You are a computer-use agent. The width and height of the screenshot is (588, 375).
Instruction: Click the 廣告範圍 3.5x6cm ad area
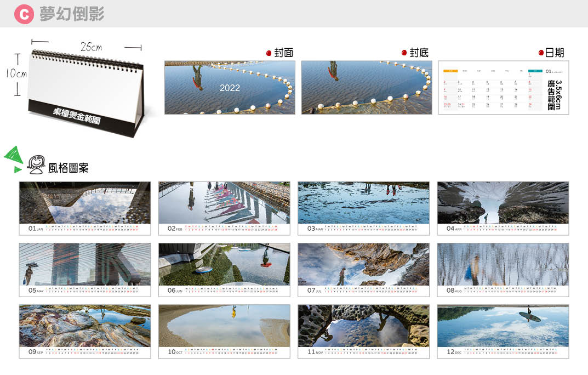tap(554, 95)
